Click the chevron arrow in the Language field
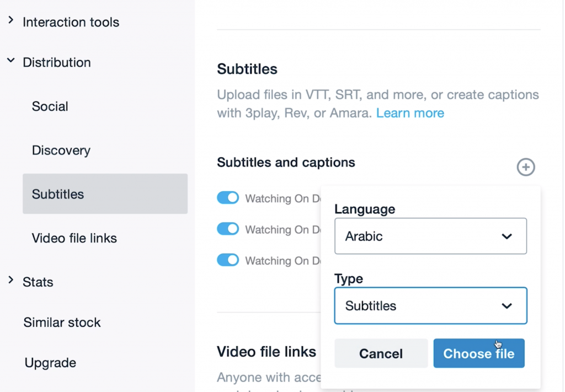 click(x=507, y=237)
